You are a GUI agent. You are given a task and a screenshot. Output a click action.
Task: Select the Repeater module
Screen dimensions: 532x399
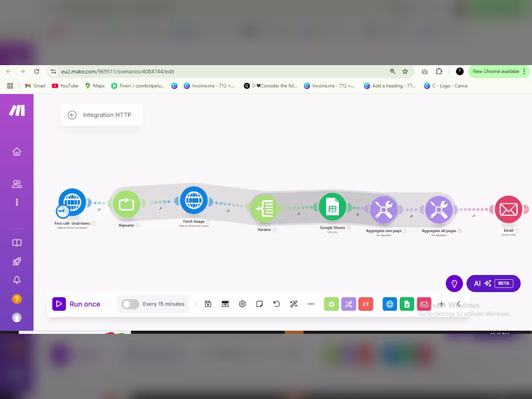(x=126, y=204)
